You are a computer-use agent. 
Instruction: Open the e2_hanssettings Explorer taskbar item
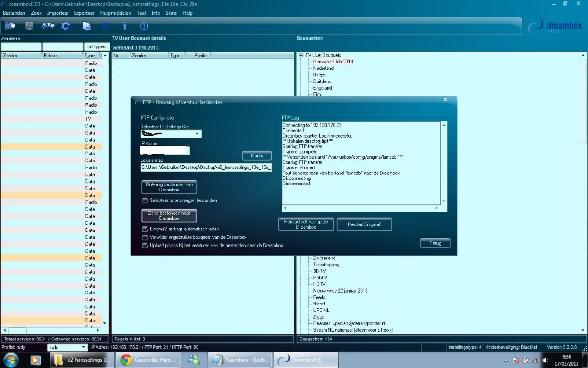tap(82, 360)
